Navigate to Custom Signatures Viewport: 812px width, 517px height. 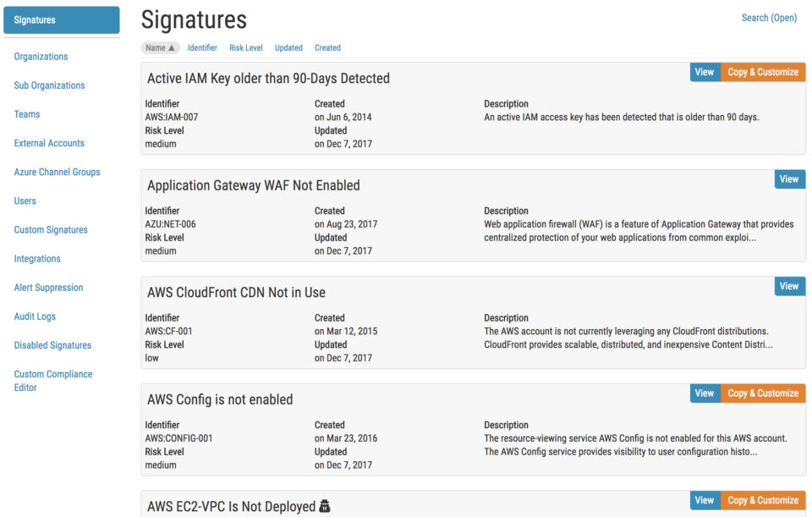tap(51, 230)
